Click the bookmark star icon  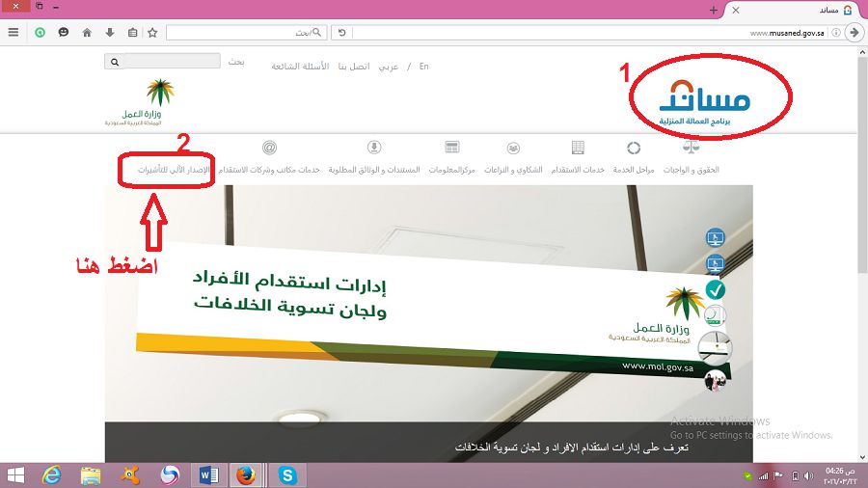(x=152, y=32)
